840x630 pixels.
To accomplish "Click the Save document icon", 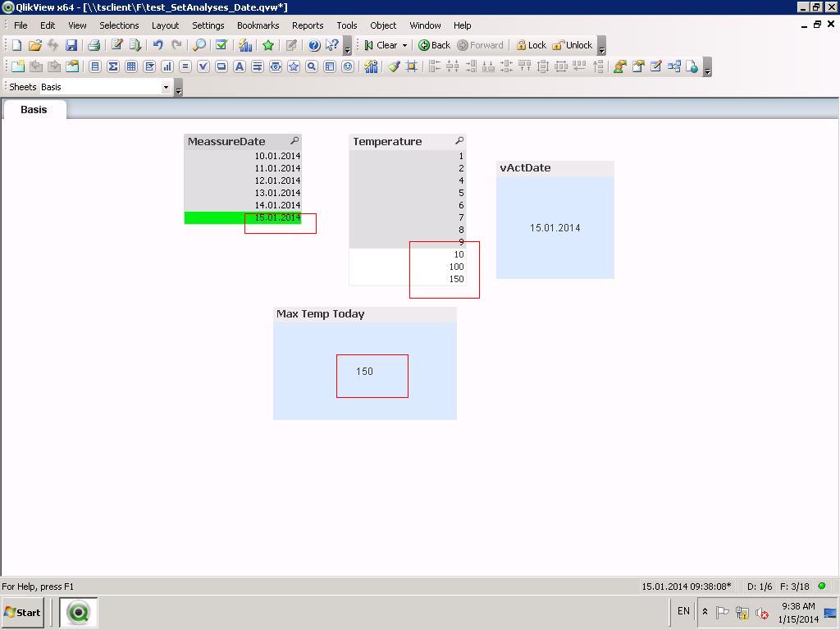I will 71,45.
